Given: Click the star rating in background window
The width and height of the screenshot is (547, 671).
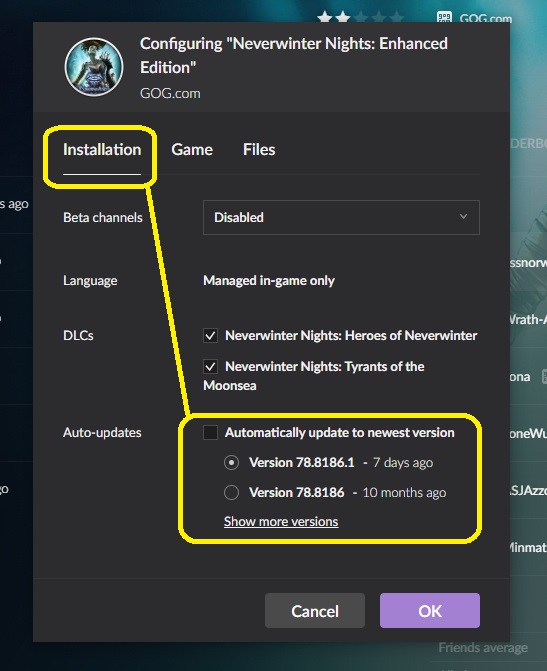Looking at the screenshot, I should [360, 17].
